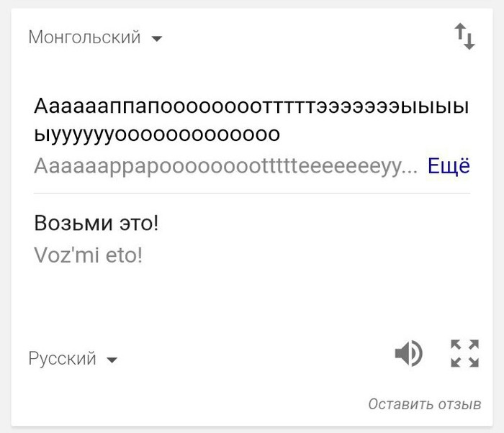Open the translation in full screen
Screen dimensions: 504x433
click(464, 353)
